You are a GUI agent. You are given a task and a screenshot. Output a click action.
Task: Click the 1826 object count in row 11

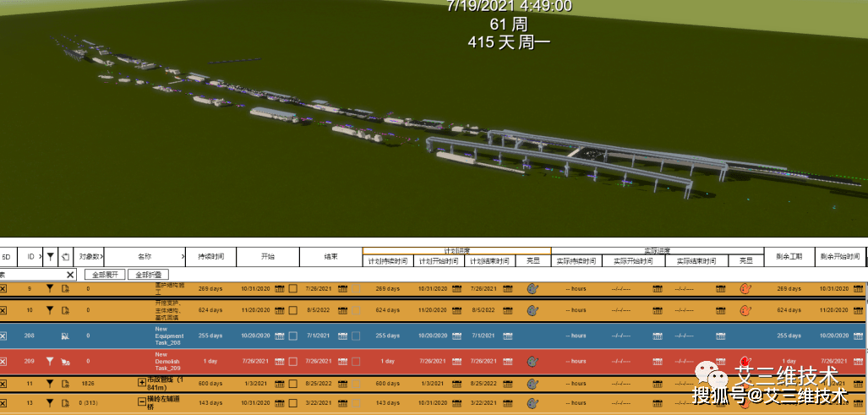coord(87,383)
